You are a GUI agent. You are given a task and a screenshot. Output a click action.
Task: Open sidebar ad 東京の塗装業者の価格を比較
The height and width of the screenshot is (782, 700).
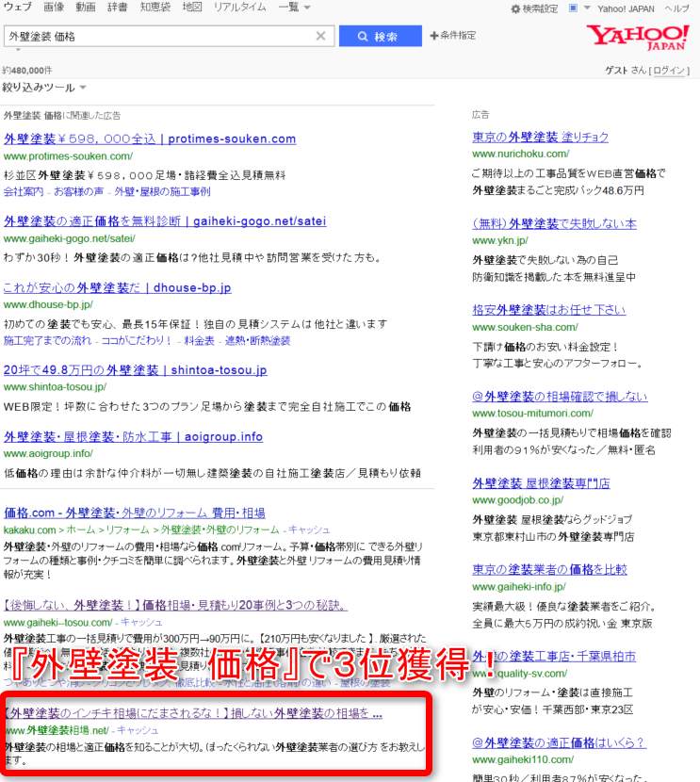point(549,570)
